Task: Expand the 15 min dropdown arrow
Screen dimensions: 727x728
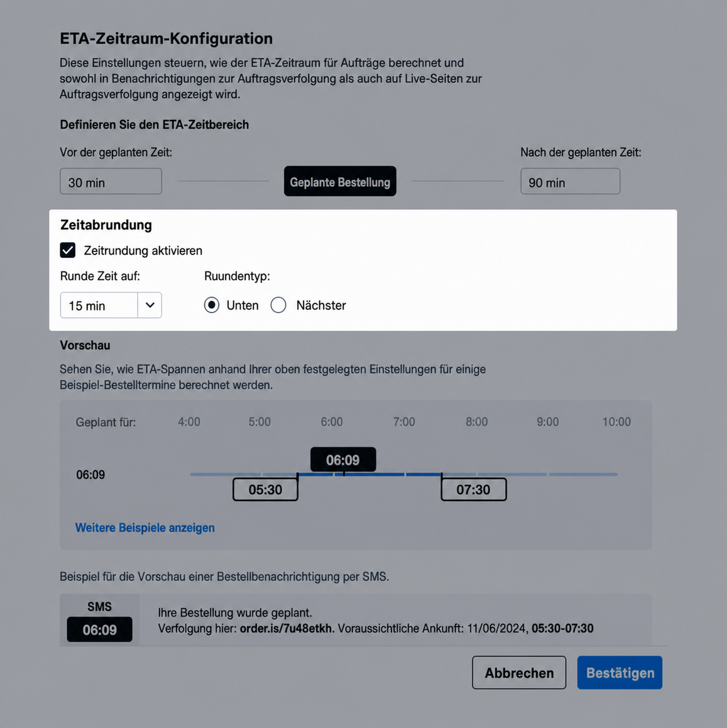Action: point(150,305)
